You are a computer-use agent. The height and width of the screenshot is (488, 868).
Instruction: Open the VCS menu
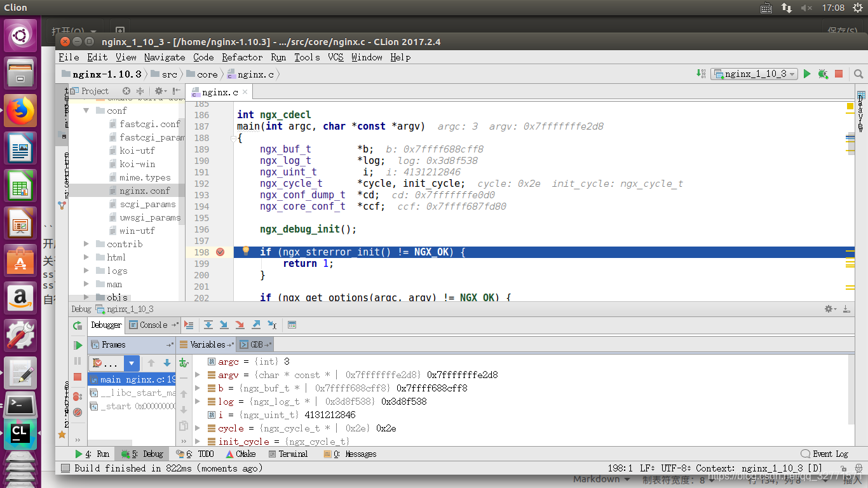click(x=336, y=57)
